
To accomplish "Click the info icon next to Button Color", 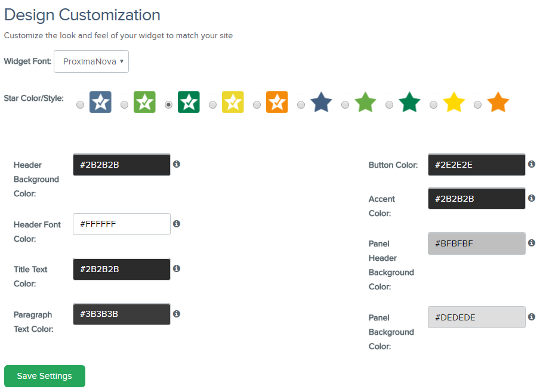I will (532, 164).
